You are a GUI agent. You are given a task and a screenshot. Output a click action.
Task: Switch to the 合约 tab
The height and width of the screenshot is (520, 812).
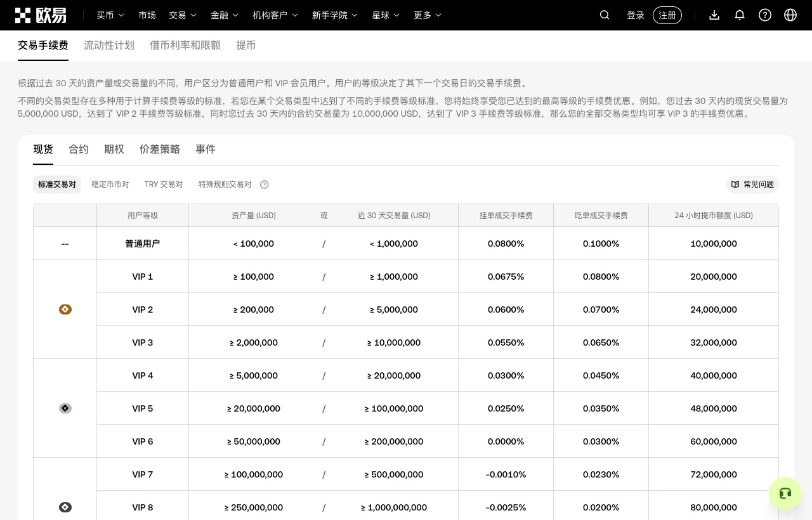[x=79, y=149]
